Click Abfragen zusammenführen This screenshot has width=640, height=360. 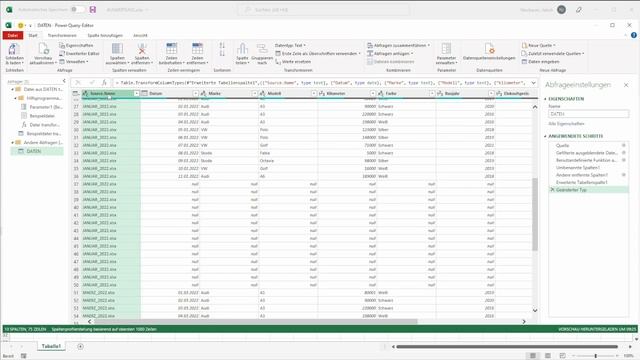398,45
